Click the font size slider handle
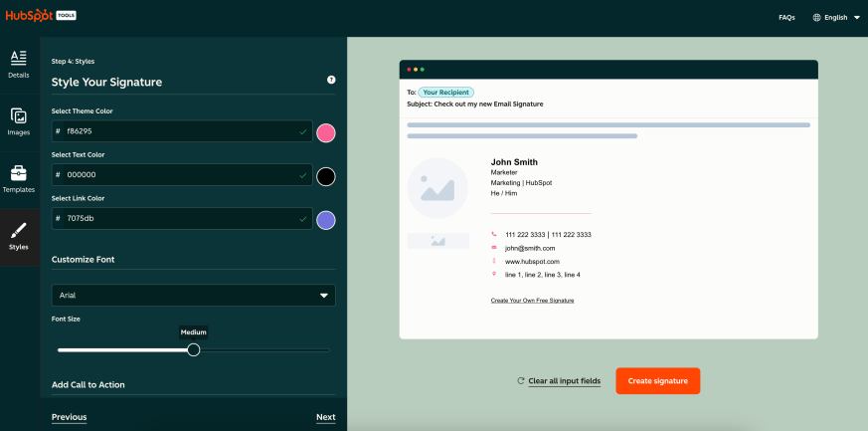Screen dimensions: 868x431 coord(194,349)
